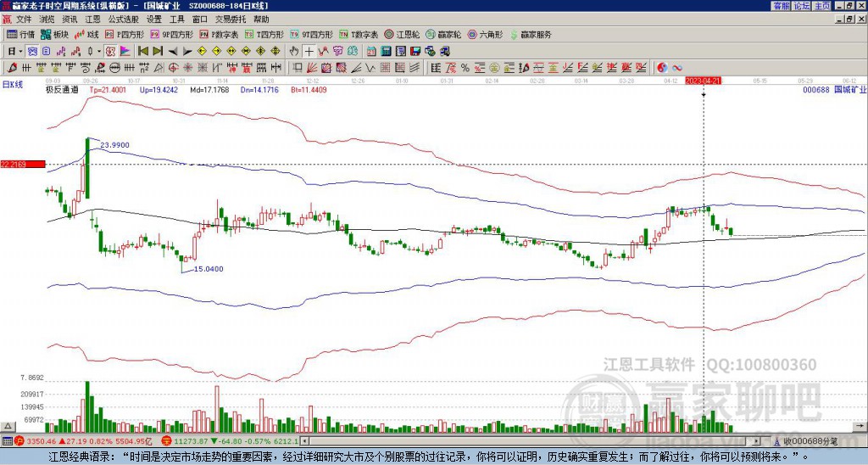The width and height of the screenshot is (868, 465).
Task: Open the 公式选股 menu
Action: click(x=124, y=20)
